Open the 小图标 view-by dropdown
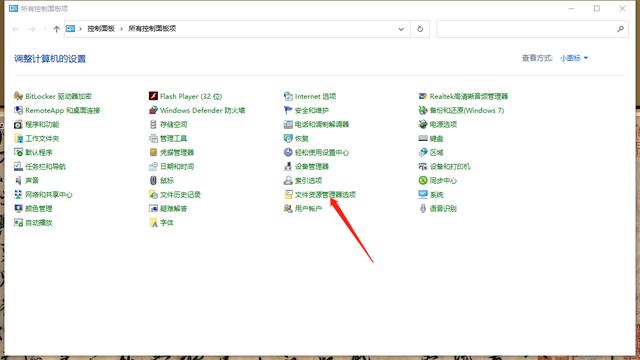Screen dimensions: 640x360 click(574, 58)
